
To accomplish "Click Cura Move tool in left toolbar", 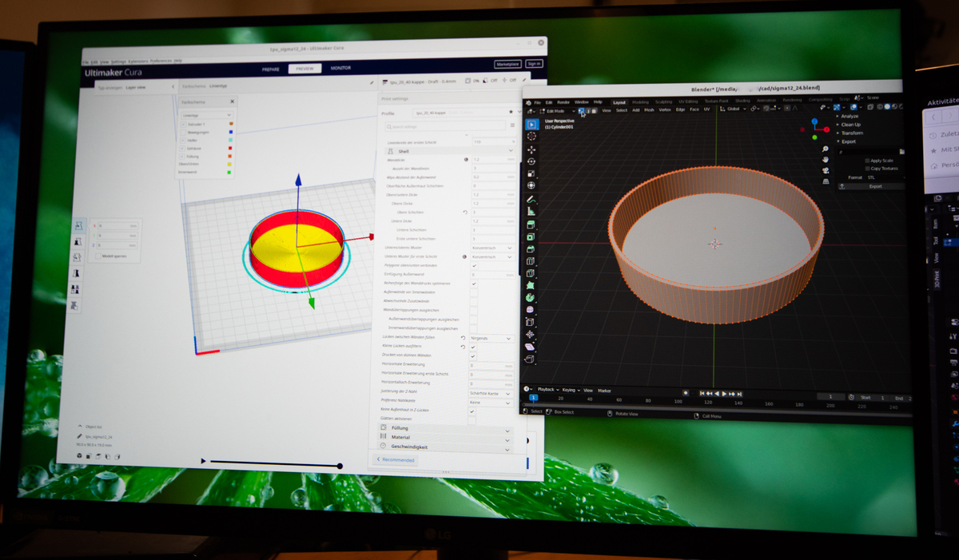I will coord(78,227).
